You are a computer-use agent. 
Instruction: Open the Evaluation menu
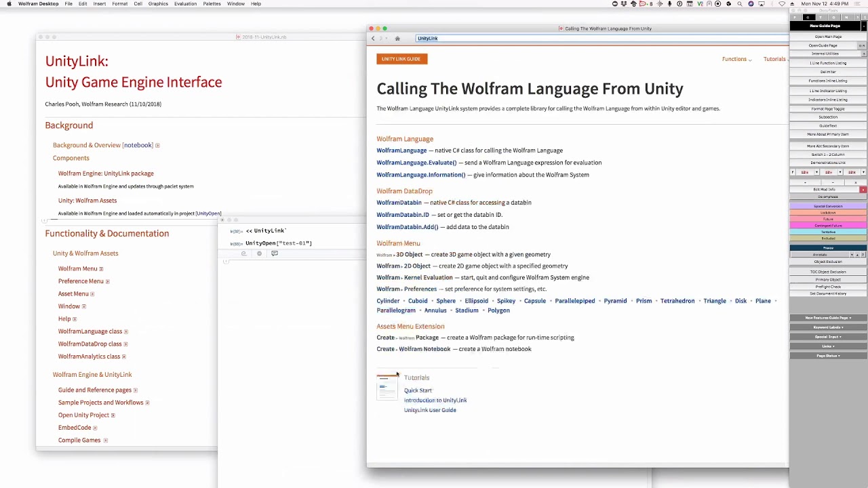(185, 4)
